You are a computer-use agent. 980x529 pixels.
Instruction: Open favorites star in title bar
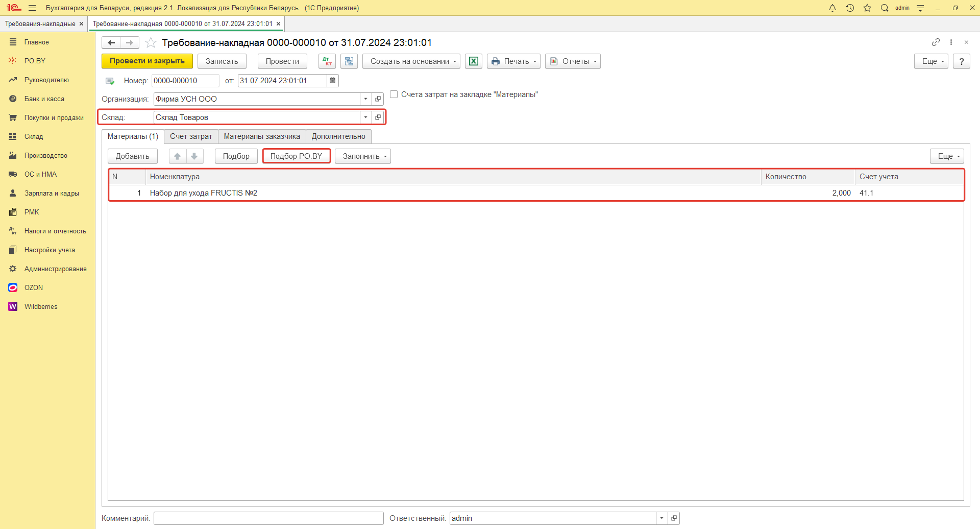[867, 8]
